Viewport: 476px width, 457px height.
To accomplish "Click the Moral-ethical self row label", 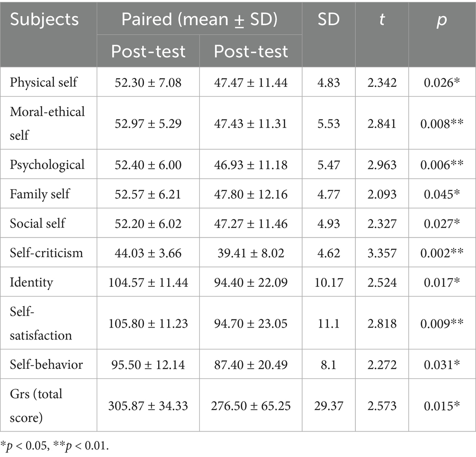I will [47, 123].
